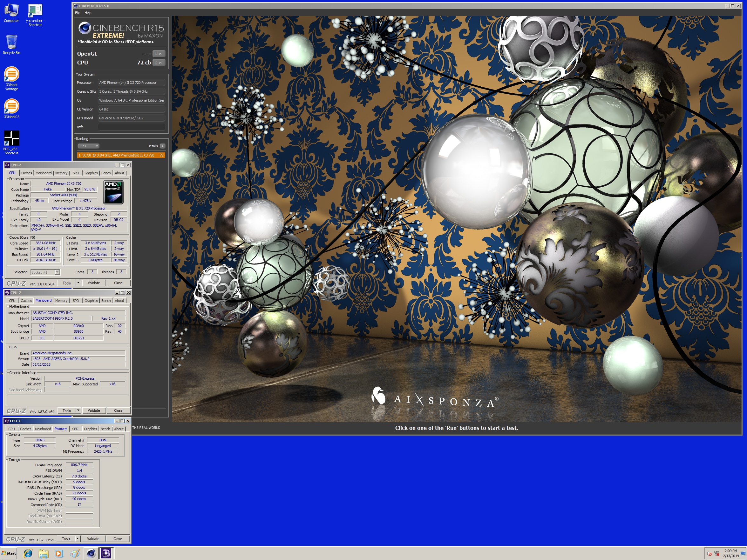The image size is (747, 560).
Task: Click Tools button in top CPU-Z window
Action: (x=67, y=283)
